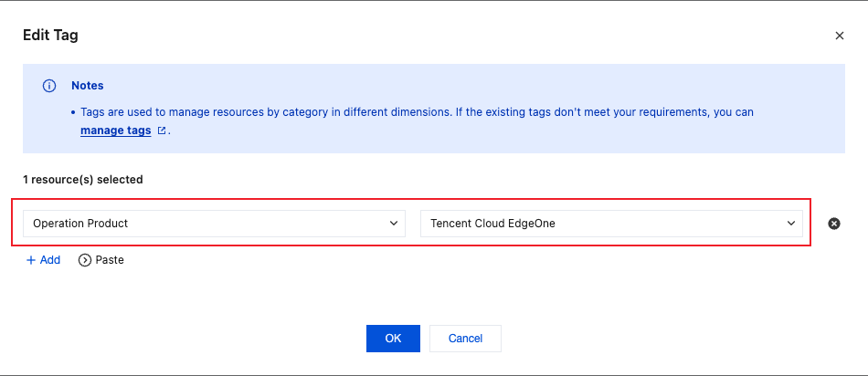This screenshot has height=376, width=868.
Task: Click the Paste text button
Action: [x=110, y=260]
